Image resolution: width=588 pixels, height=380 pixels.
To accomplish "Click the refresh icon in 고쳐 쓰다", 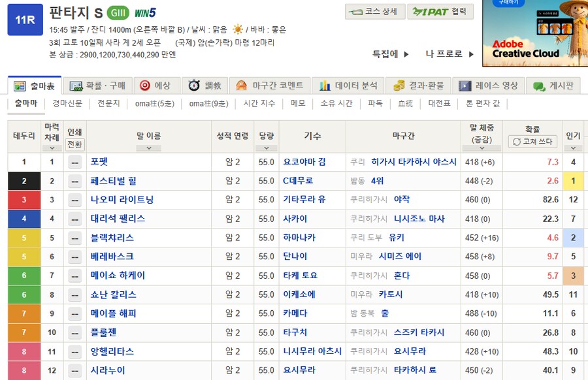I will pyautogui.click(x=516, y=141).
